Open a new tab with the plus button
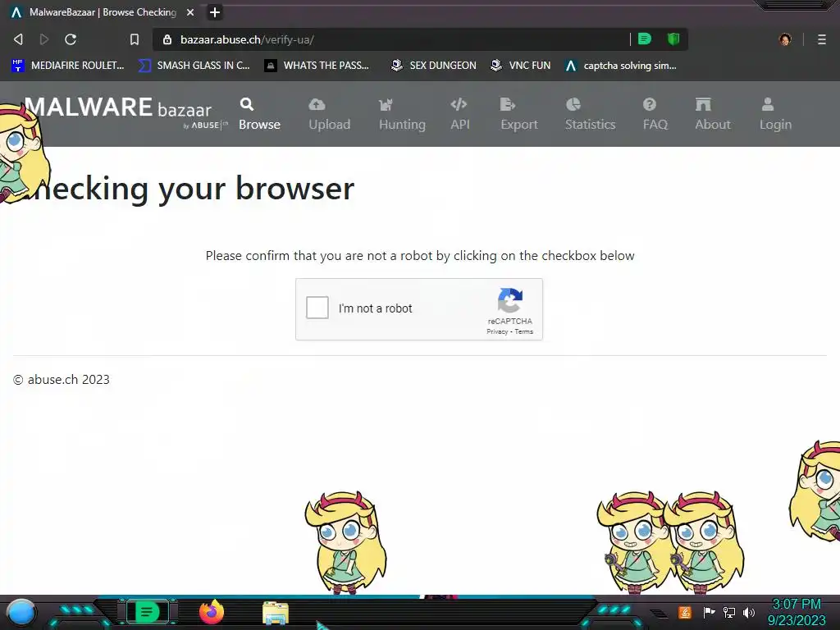Image resolution: width=840 pixels, height=630 pixels. (x=214, y=11)
